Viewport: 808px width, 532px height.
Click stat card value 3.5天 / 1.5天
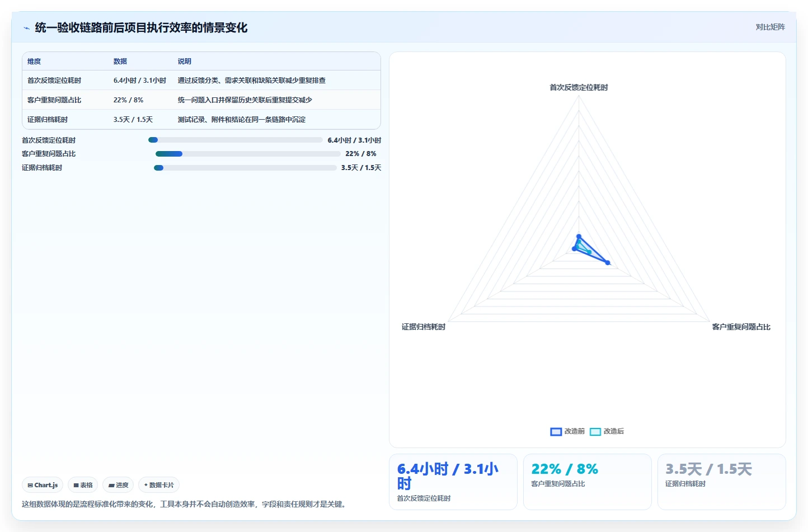point(708,469)
